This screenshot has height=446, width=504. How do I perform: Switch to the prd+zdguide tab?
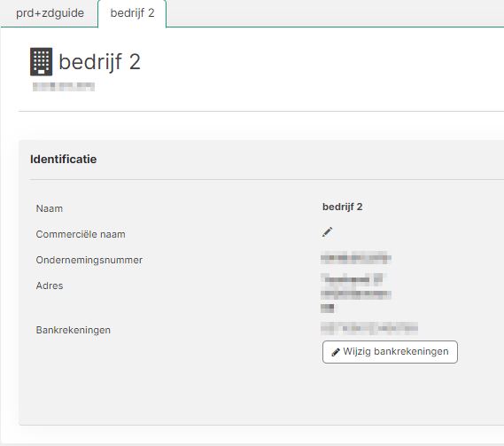50,13
